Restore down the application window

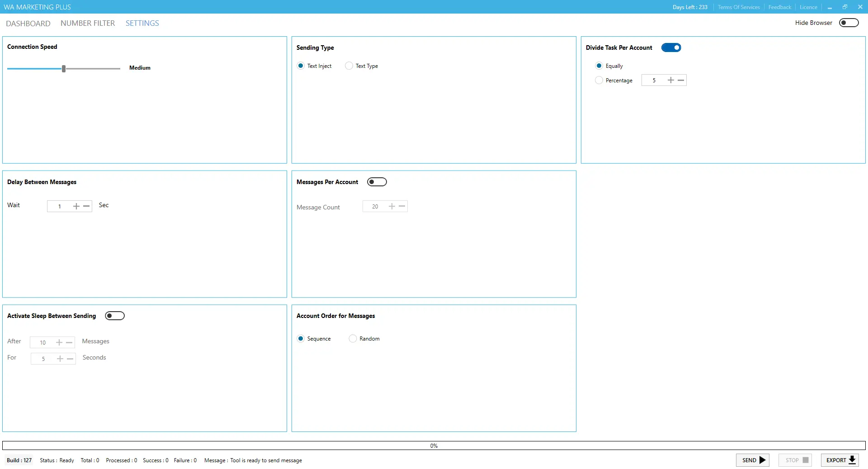[x=844, y=7]
